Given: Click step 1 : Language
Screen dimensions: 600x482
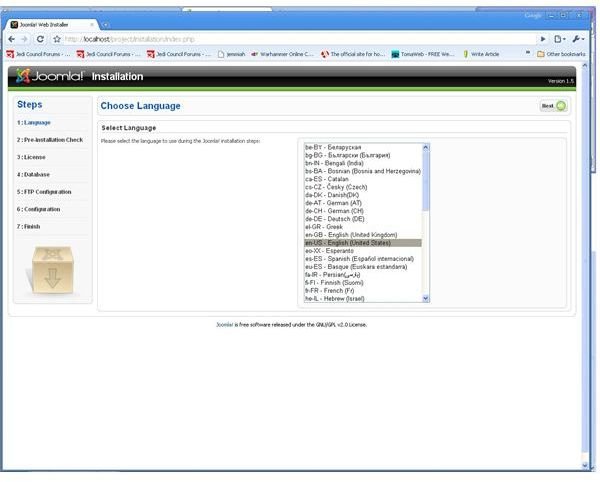Looking at the screenshot, I should [34, 123].
